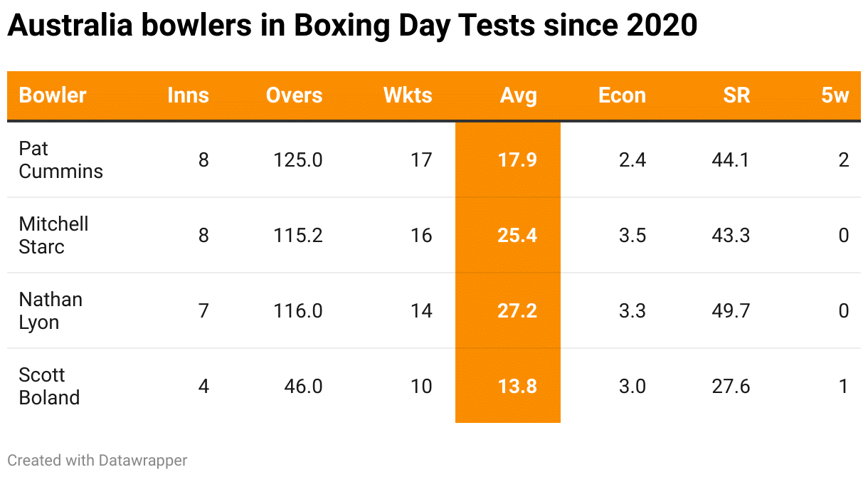Viewport: 868px width, 477px height.
Task: Sort by the Wkts column header
Action: 408,95
